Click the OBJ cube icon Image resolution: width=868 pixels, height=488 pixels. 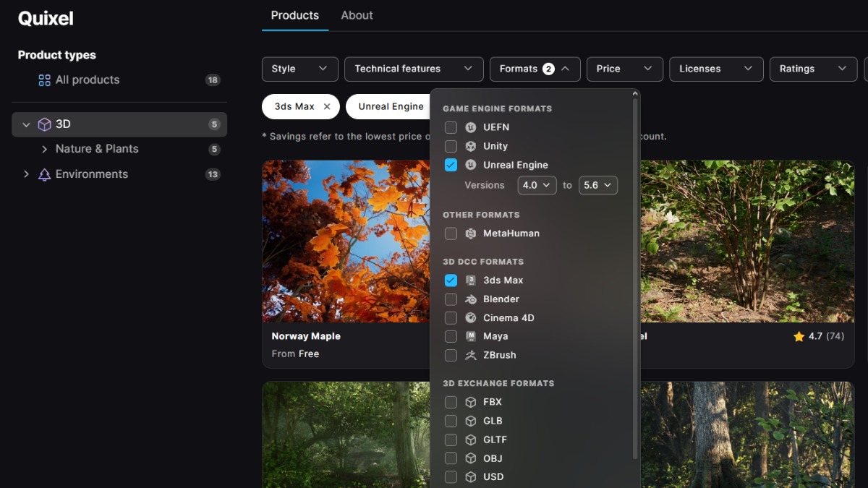(471, 458)
